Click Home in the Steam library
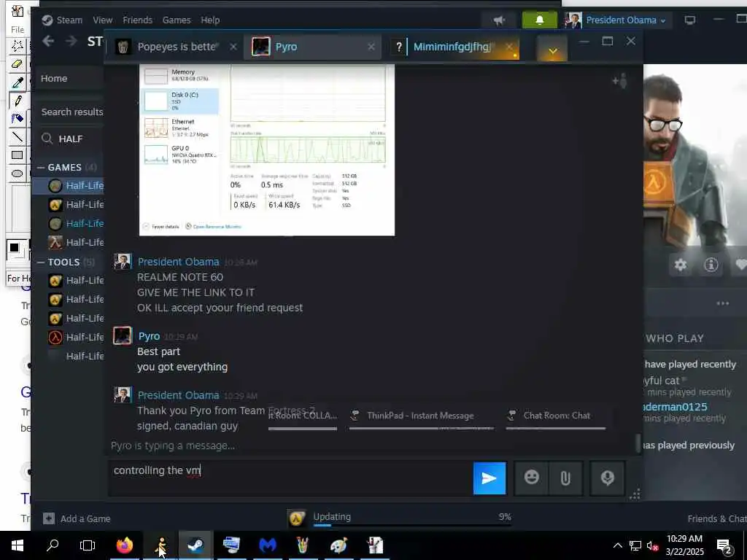747x560 pixels. [54, 78]
